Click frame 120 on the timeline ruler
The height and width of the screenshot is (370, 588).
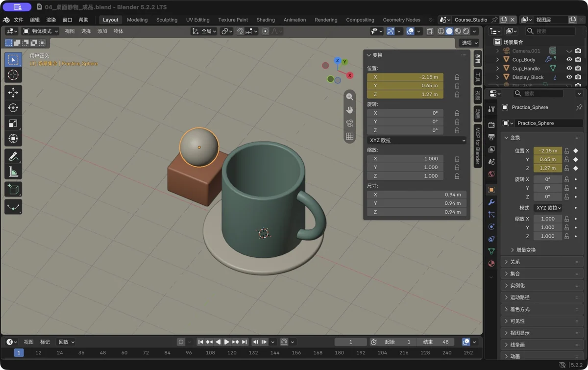[232, 353]
